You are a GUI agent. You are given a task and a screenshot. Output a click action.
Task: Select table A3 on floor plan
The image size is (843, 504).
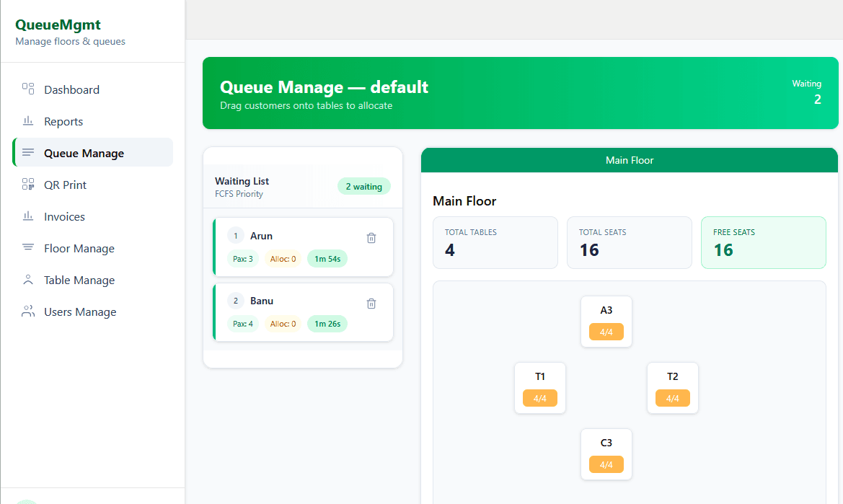606,322
